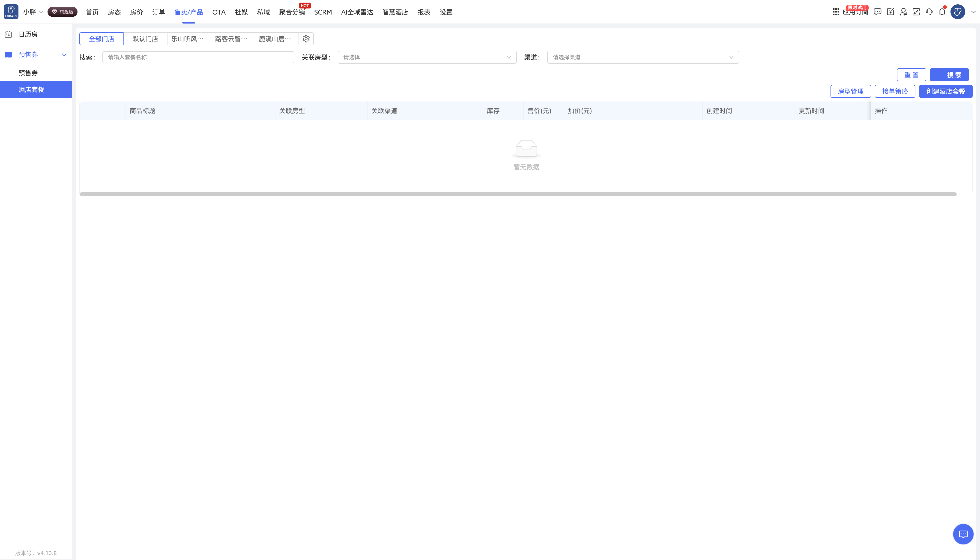This screenshot has height=560, width=980.
Task: Expand the user menu chevron beside avatar
Action: (973, 12)
